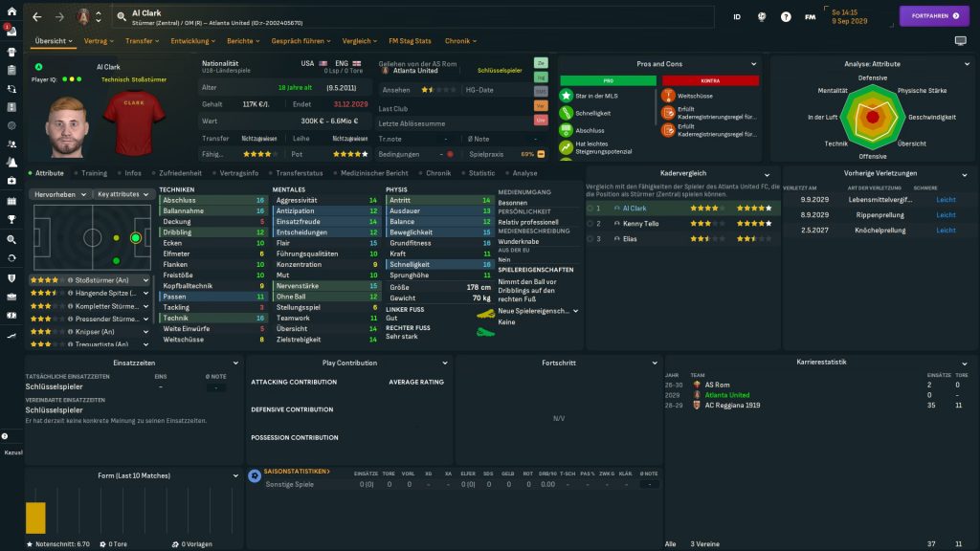Click the Home icon in the sidebar
This screenshot has height=551, width=980.
point(11,11)
